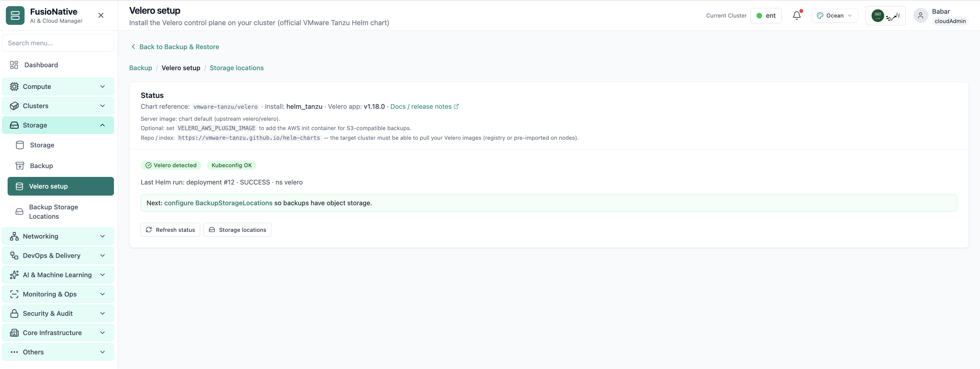This screenshot has height=369, width=980.
Task: Click the Others ellipsis icon
Action: (14, 352)
